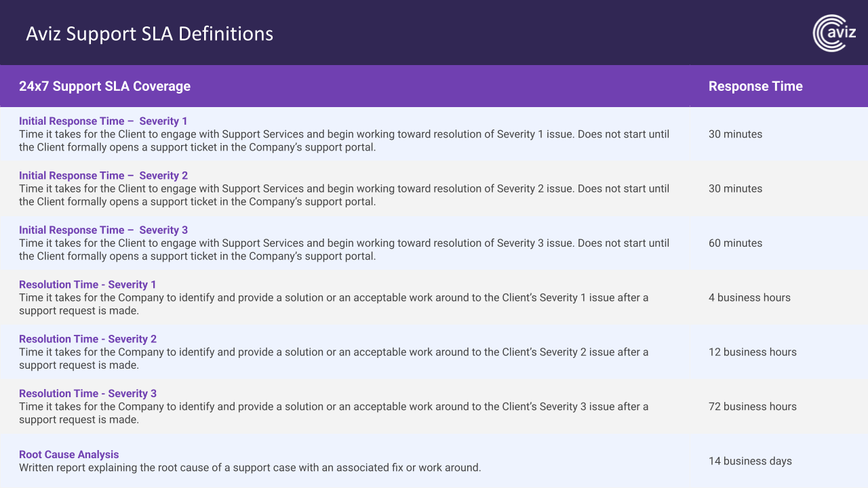868x488 pixels.
Task: Click the 'Aviz Support SLA Definitions' title
Action: coord(150,34)
